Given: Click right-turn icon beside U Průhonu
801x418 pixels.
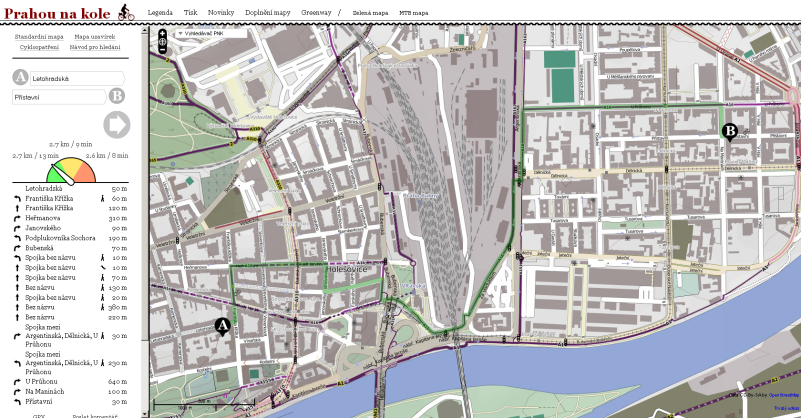Looking at the screenshot, I should (17, 382).
